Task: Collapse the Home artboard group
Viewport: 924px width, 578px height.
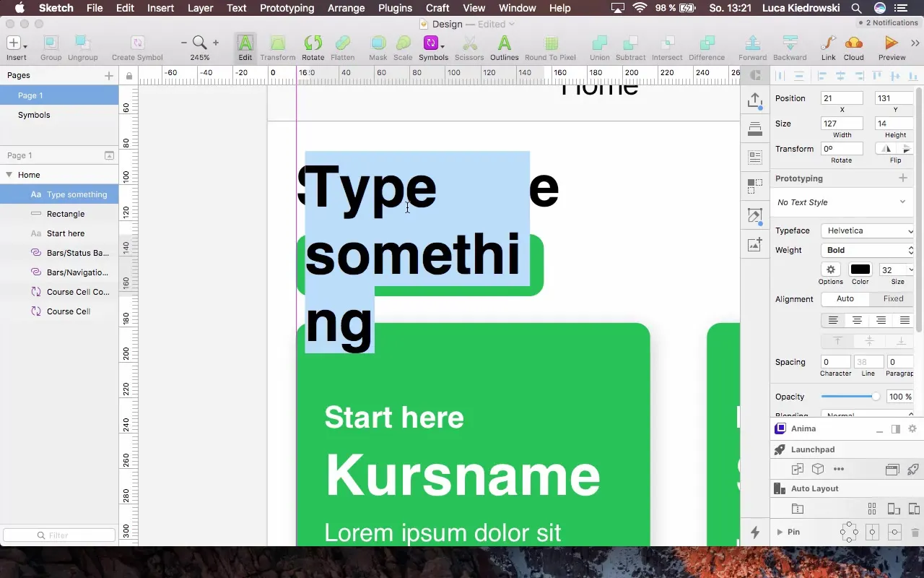Action: pos(9,175)
